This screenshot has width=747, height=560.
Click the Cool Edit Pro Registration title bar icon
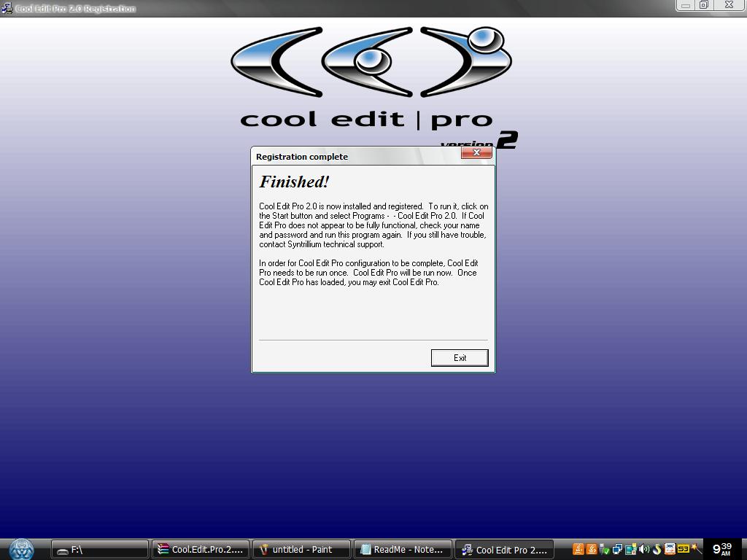7,8
